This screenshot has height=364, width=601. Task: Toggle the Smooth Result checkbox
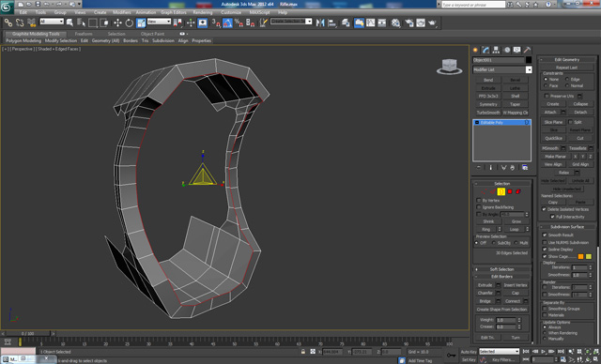coord(545,235)
